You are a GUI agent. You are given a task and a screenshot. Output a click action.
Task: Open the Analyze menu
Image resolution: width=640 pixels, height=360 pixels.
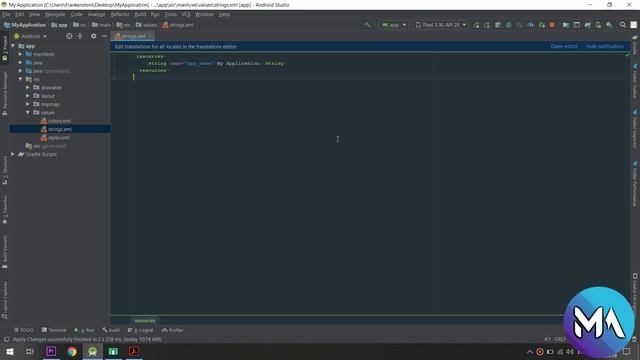click(x=97, y=14)
